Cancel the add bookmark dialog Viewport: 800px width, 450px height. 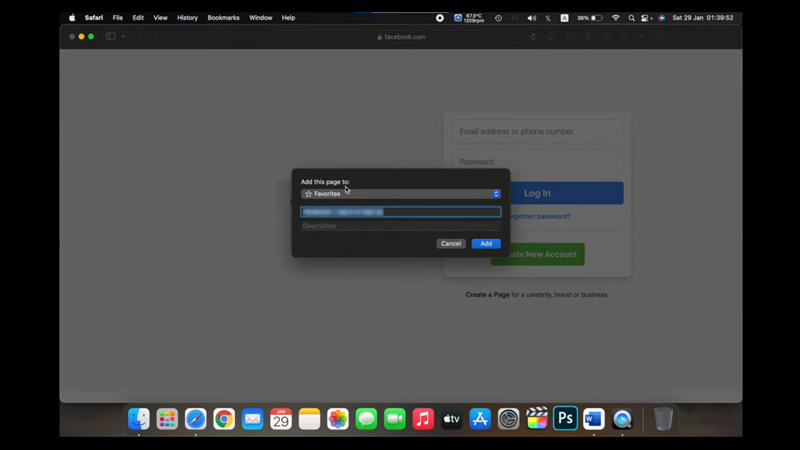point(451,243)
